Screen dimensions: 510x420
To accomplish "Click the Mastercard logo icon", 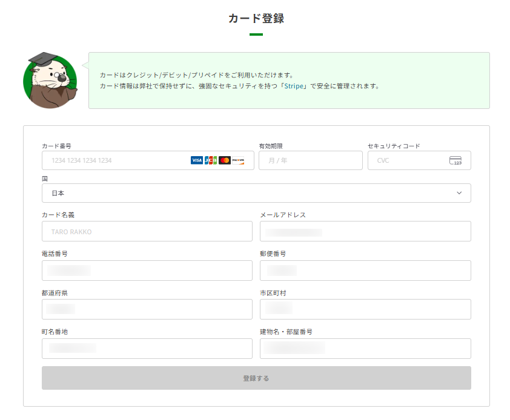I will coord(225,160).
